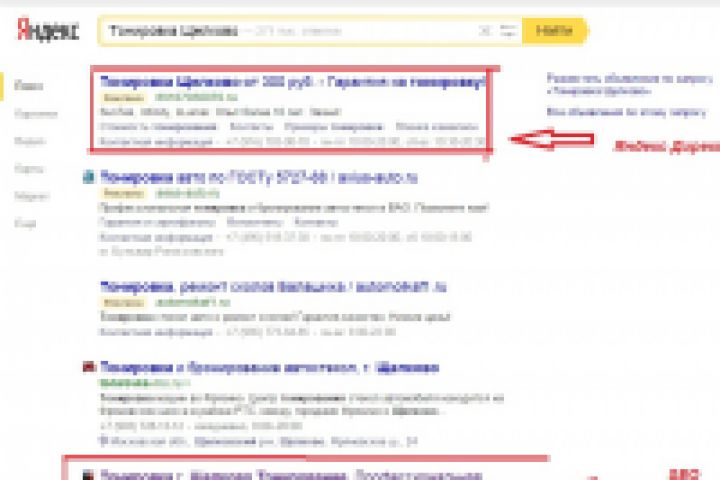
Task: Open the search settings sliders icon
Action: tap(508, 31)
